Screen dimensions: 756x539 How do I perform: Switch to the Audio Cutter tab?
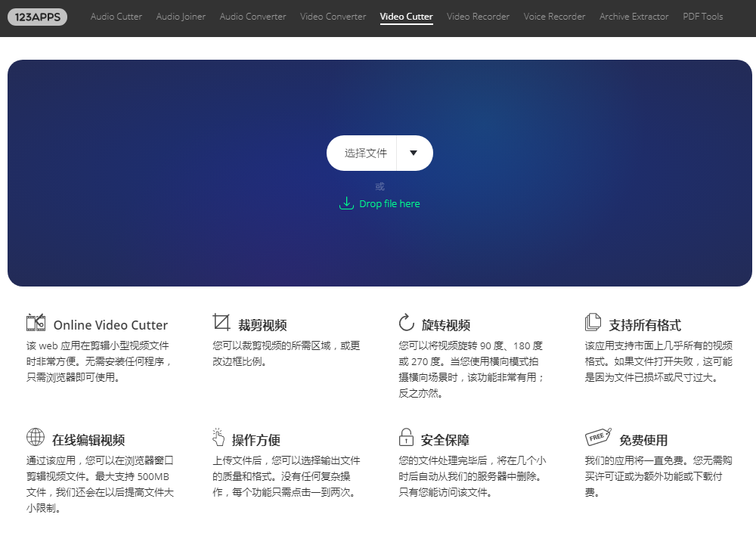click(116, 16)
